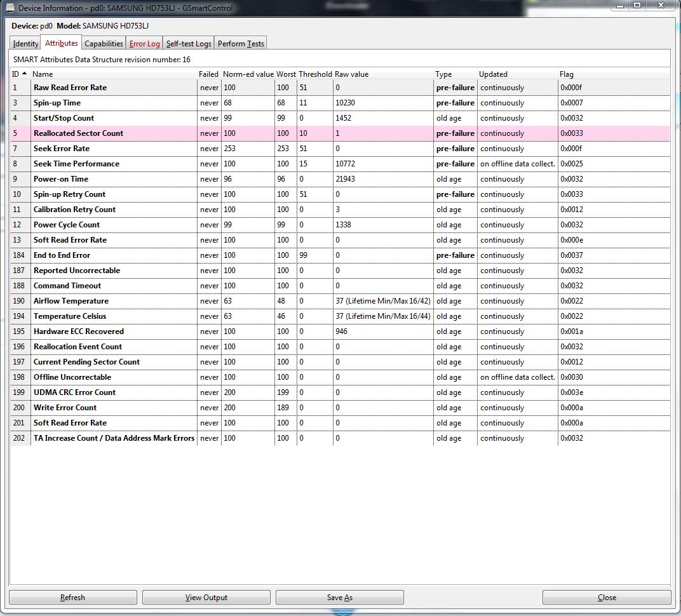The width and height of the screenshot is (681, 616).
Task: Select the Power Cycle Count row
Action: (340, 224)
